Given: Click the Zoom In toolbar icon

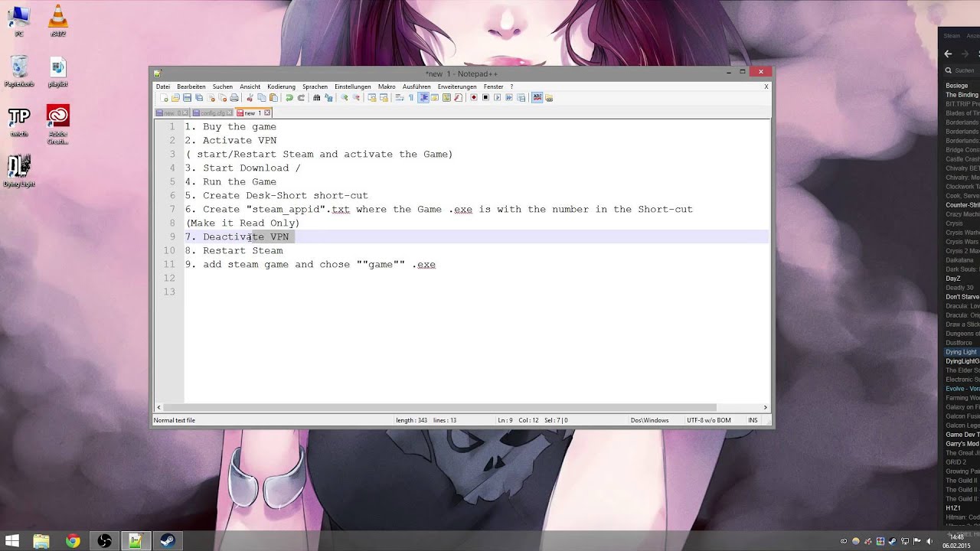Looking at the screenshot, I should tap(344, 97).
